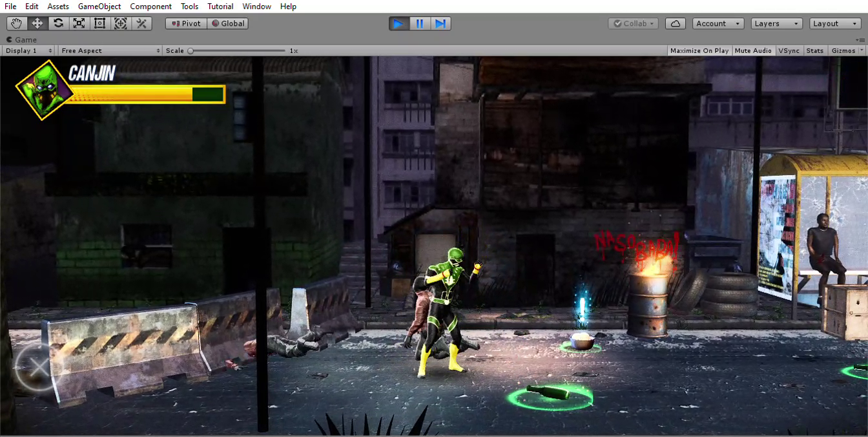Select the Rect Transform tool
868x437 pixels.
[99, 23]
